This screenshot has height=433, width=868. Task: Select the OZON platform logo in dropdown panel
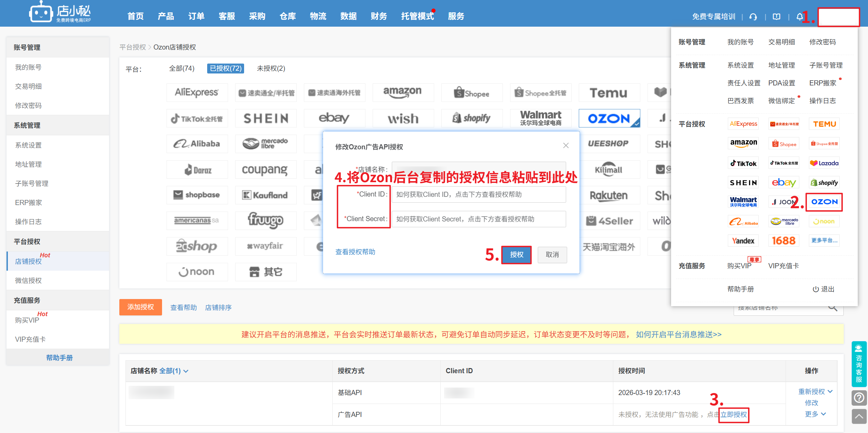824,202
